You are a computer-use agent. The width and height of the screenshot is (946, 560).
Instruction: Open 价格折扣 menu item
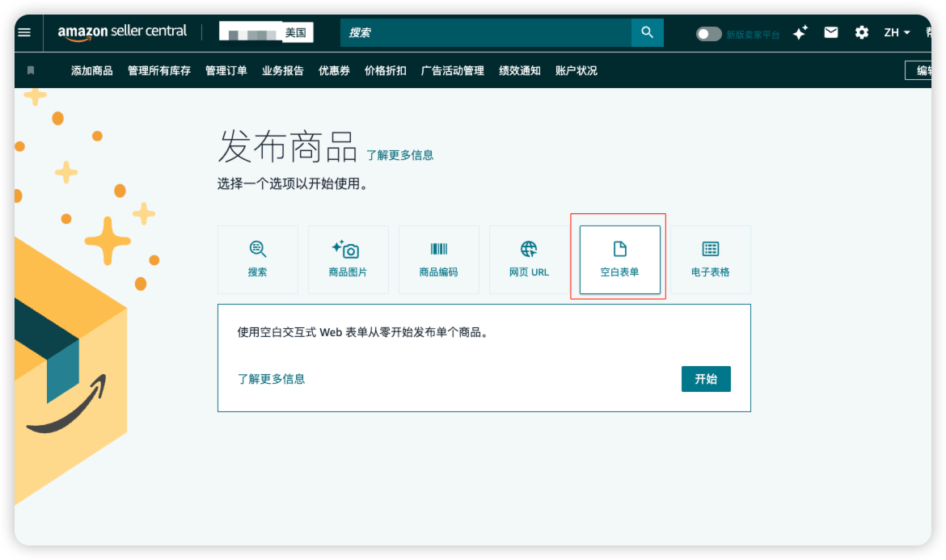click(x=386, y=70)
